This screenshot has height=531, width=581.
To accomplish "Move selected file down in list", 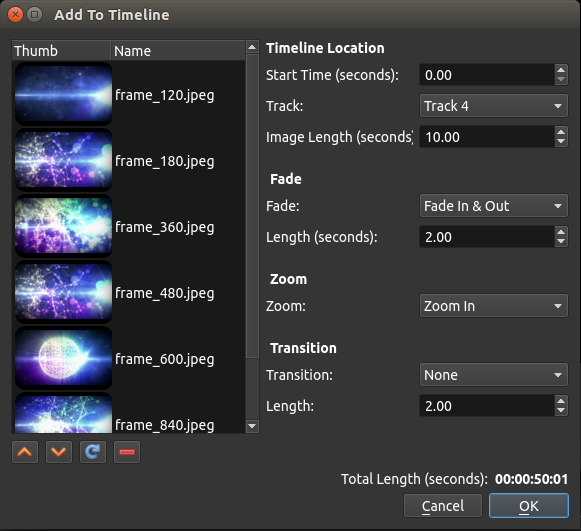I will pos(59,452).
